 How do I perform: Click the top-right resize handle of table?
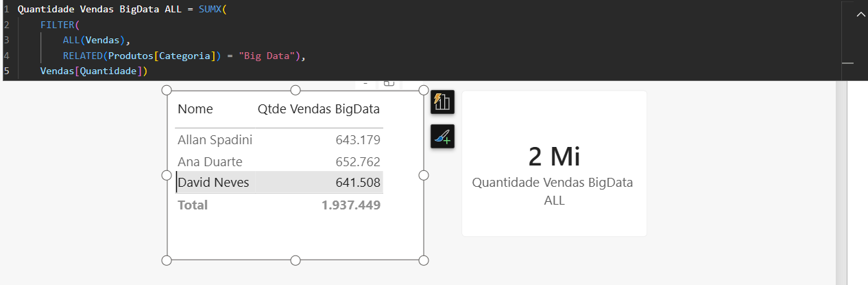point(424,91)
